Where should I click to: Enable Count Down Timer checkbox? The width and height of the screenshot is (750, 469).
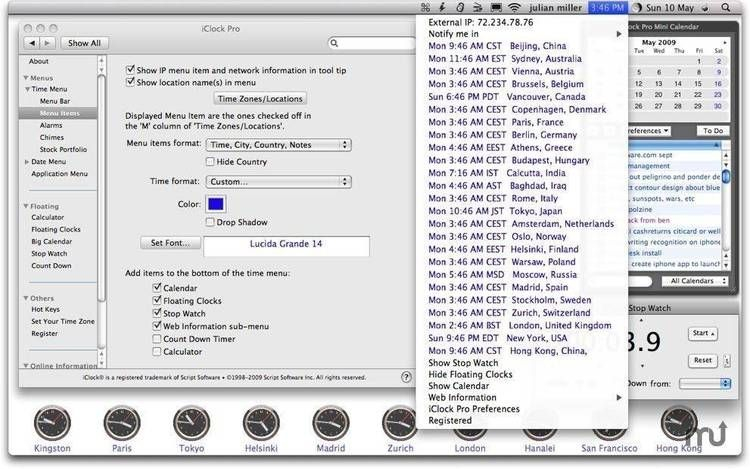(x=156, y=338)
